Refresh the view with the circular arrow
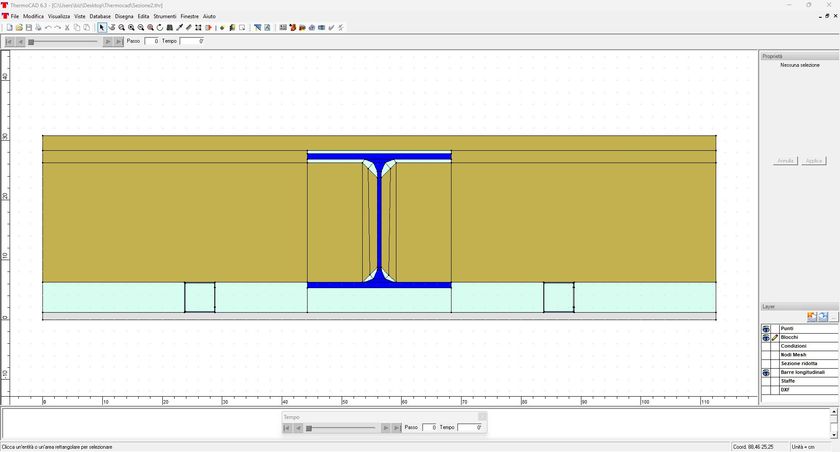840x452 pixels. (x=160, y=27)
